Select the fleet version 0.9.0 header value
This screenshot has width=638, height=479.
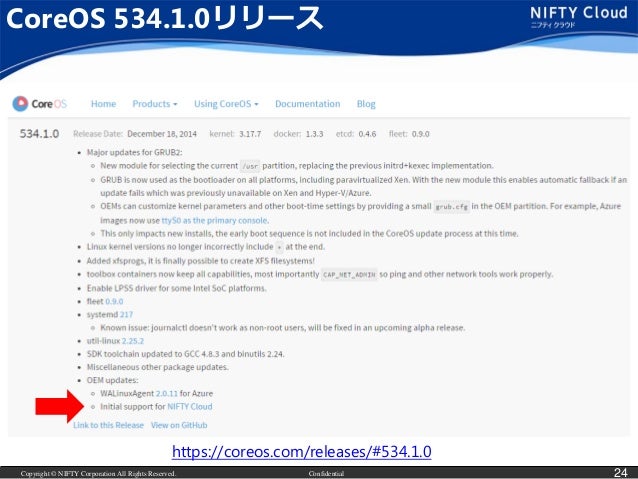[x=421, y=134]
